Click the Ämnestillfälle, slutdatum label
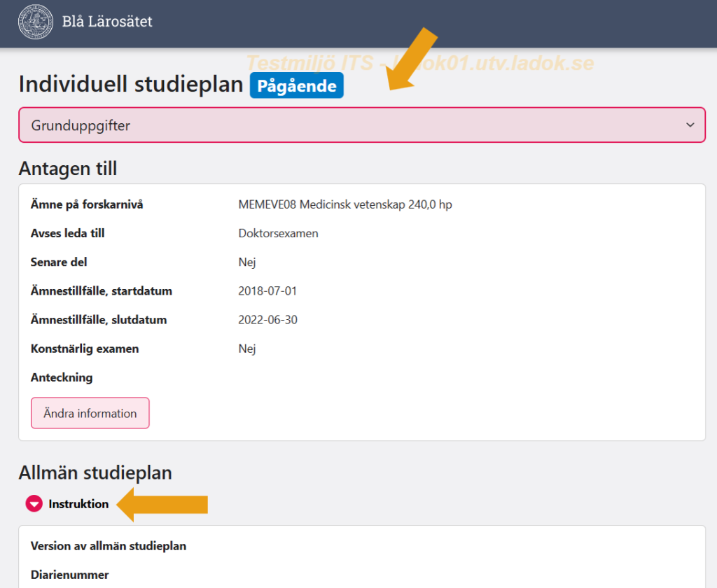The width and height of the screenshot is (717, 588). [98, 320]
